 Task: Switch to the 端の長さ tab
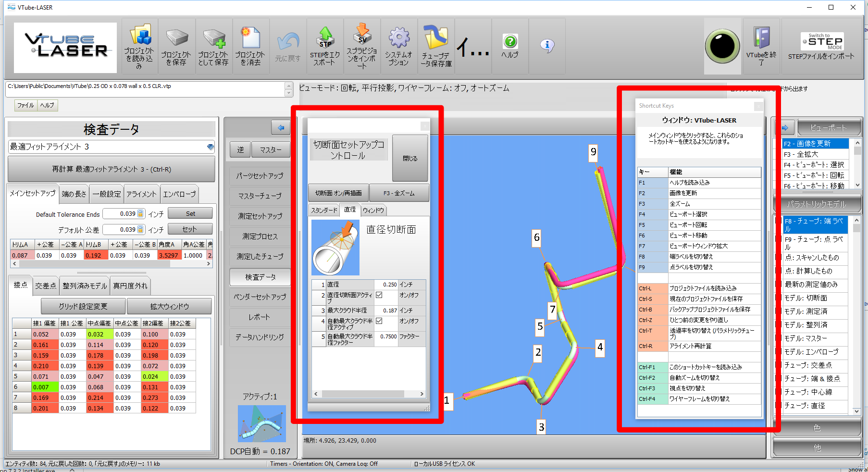coord(74,194)
